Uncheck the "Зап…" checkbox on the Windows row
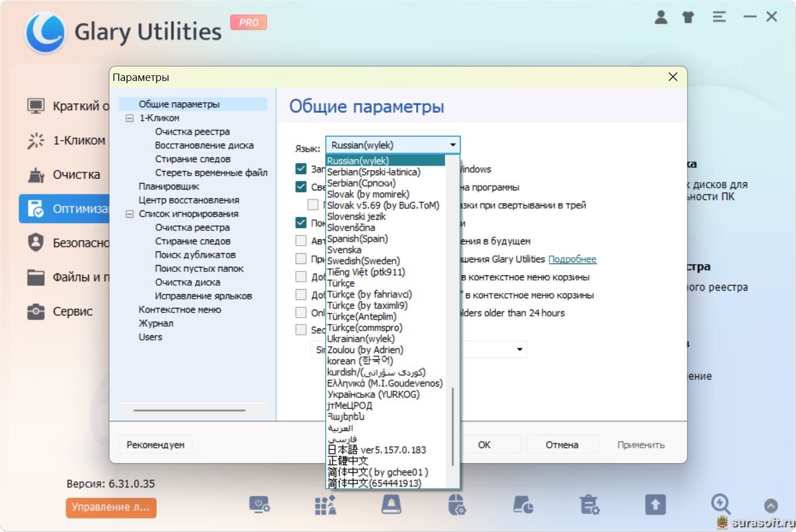This screenshot has width=796, height=532. tap(301, 169)
